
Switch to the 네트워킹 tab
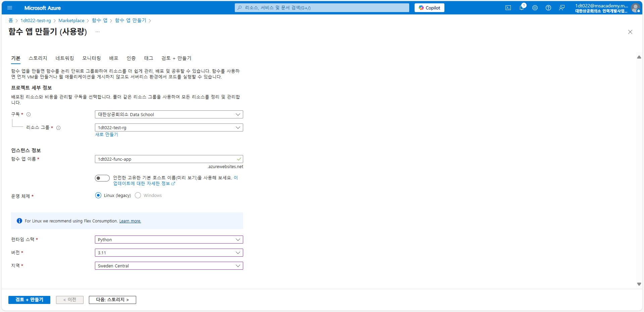[x=65, y=58]
